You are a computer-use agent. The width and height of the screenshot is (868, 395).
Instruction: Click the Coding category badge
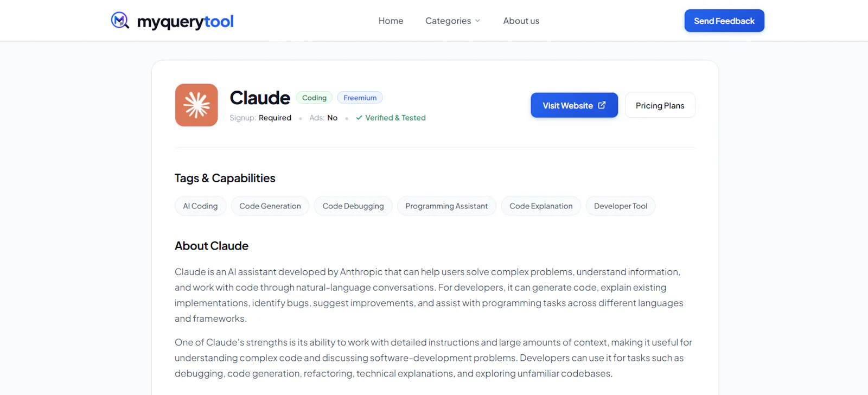(314, 98)
